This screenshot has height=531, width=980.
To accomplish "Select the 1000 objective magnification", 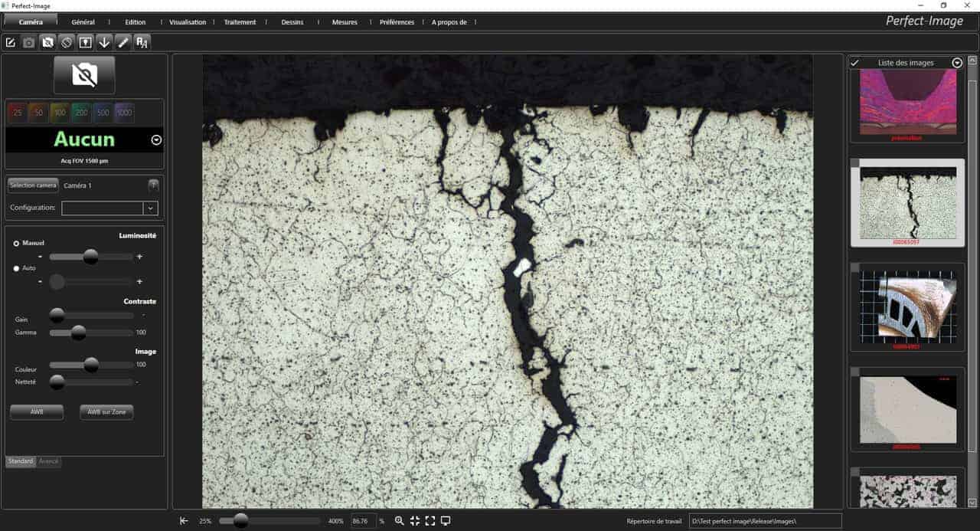I will coord(124,113).
